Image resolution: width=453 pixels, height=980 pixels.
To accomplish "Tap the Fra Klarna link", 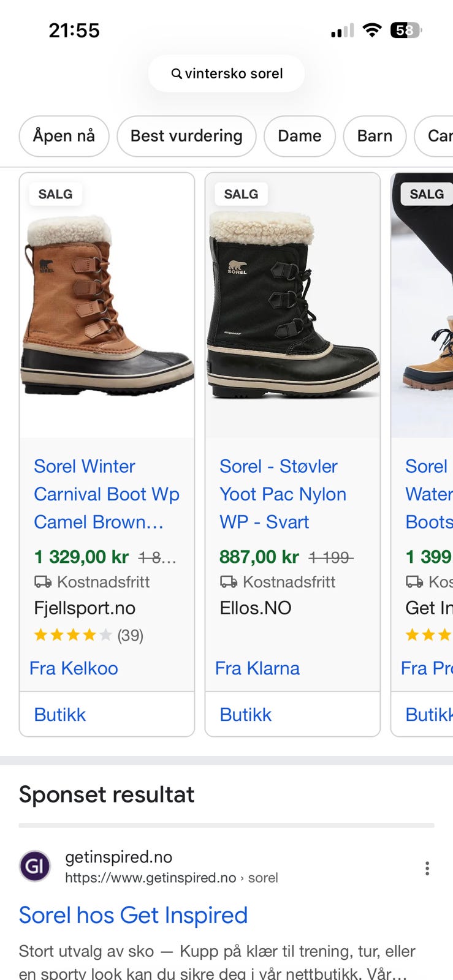I will coord(257,668).
